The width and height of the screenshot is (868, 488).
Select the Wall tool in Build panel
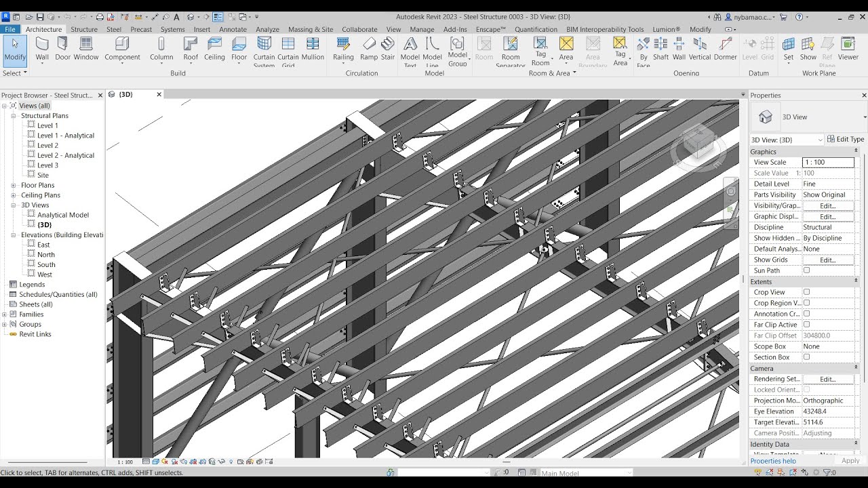42,49
